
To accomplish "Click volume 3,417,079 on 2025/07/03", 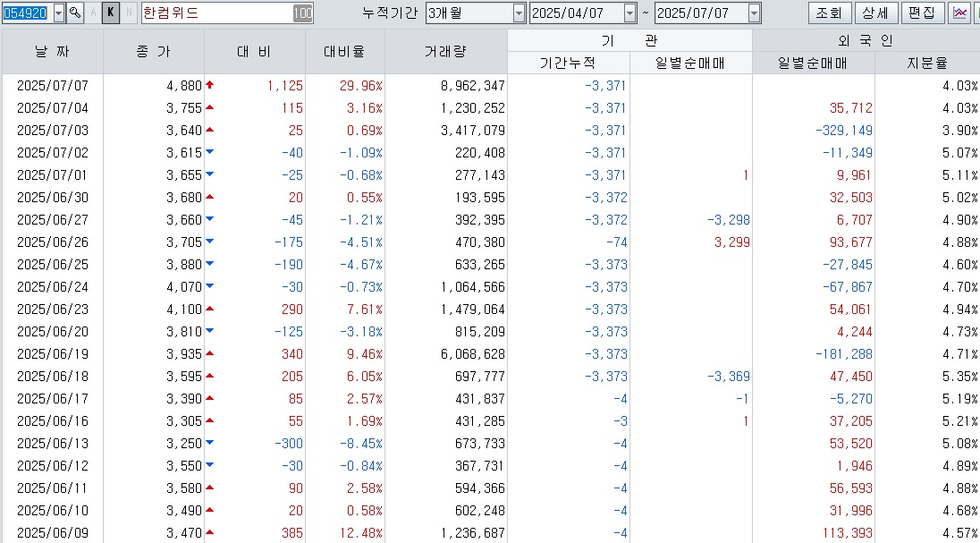I will (472, 131).
